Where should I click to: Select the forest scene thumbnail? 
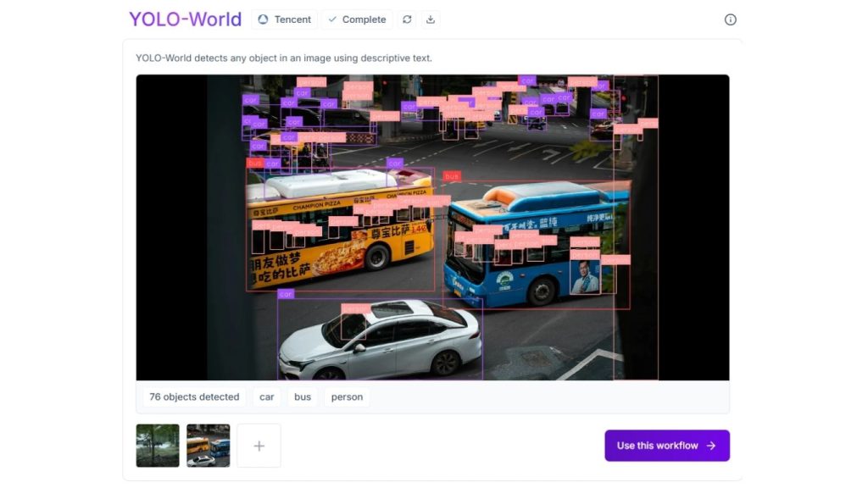click(157, 445)
